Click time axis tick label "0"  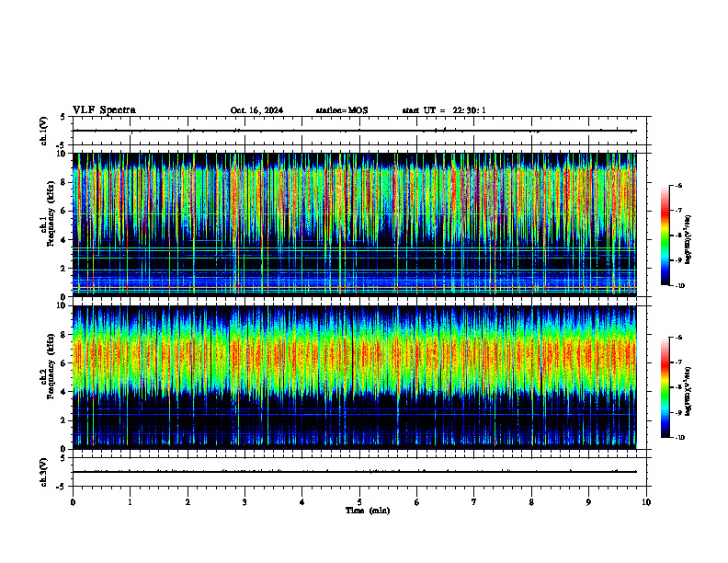[x=73, y=502]
